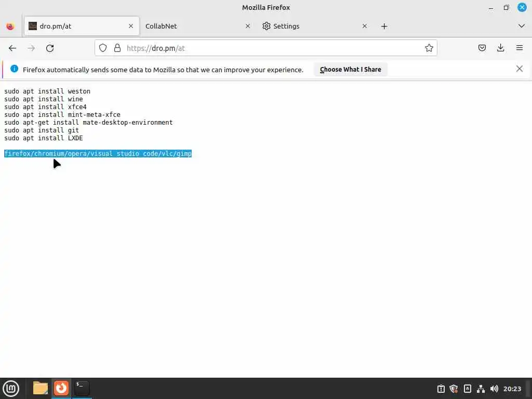The height and width of the screenshot is (399, 532).
Task: Switch to the Settings tab
Action: point(315,26)
